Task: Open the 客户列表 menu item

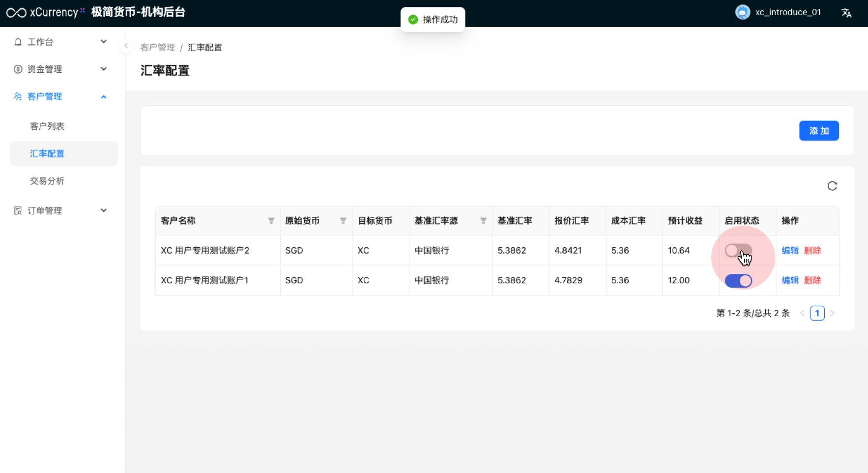Action: pyautogui.click(x=47, y=126)
